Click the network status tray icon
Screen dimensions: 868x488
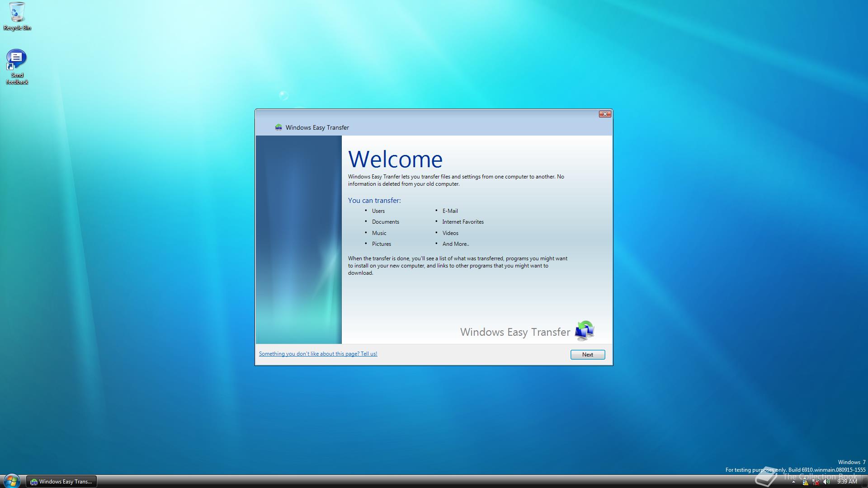coord(816,482)
